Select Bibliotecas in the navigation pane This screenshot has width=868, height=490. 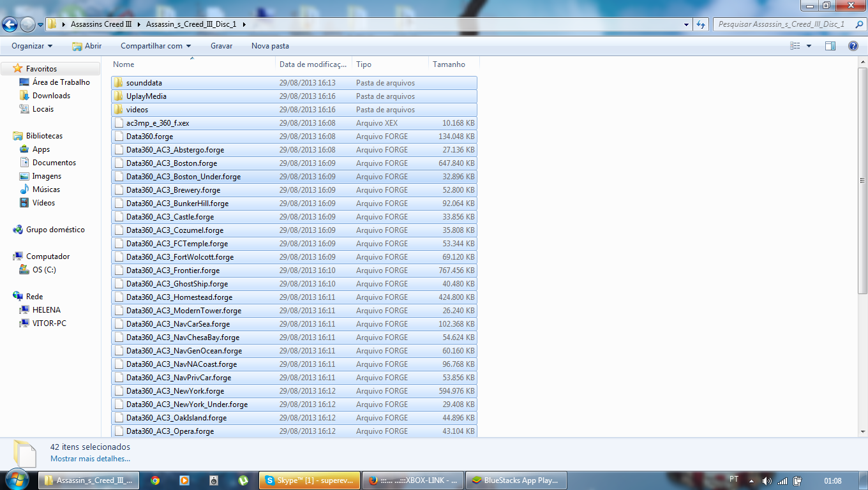tap(44, 136)
